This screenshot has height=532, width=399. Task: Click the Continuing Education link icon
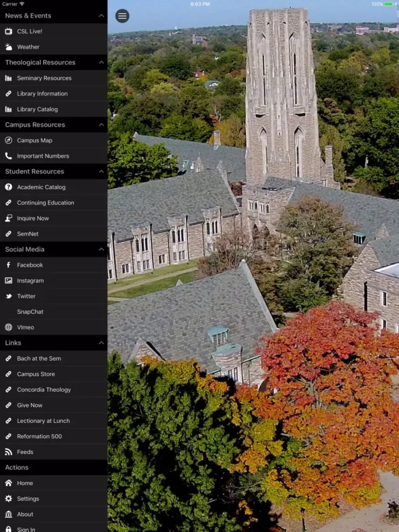[x=9, y=203]
